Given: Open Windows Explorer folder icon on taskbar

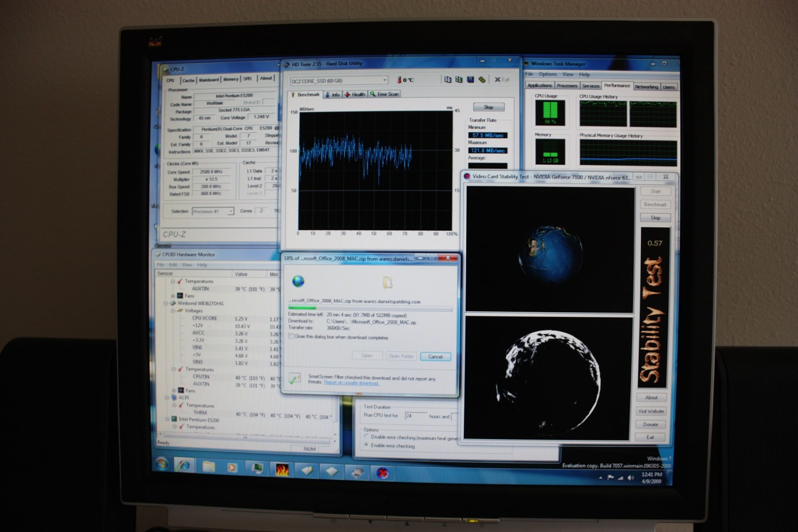Looking at the screenshot, I should pos(208,467).
